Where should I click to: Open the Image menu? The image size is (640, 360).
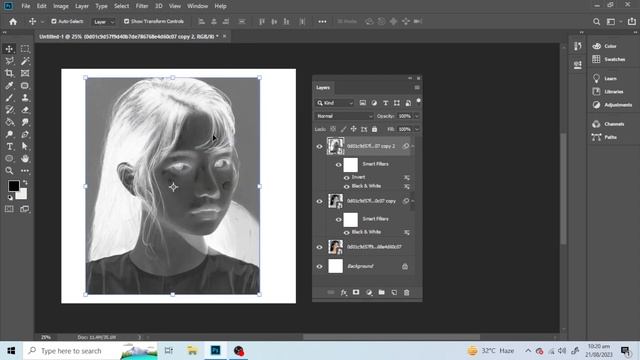pos(61,6)
